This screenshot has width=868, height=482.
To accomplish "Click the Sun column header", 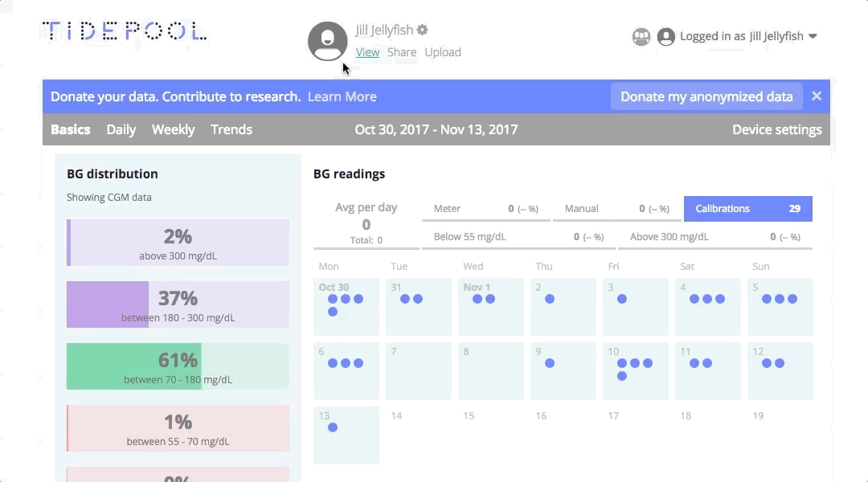I will click(x=760, y=266).
